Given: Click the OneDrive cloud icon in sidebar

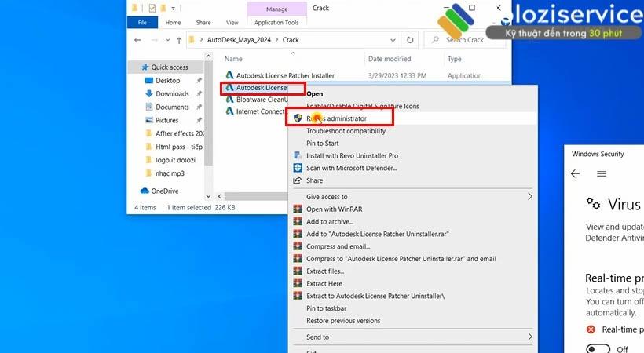Looking at the screenshot, I should click(x=145, y=191).
